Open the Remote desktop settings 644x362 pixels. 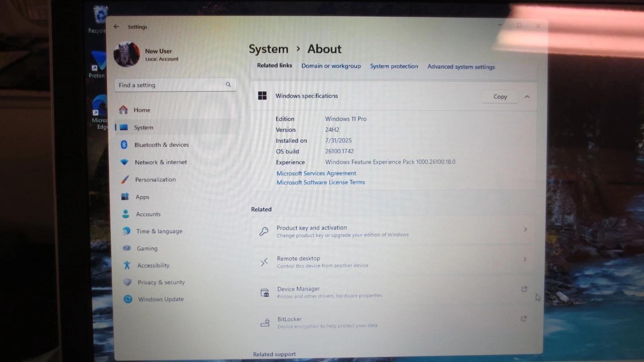click(x=394, y=261)
